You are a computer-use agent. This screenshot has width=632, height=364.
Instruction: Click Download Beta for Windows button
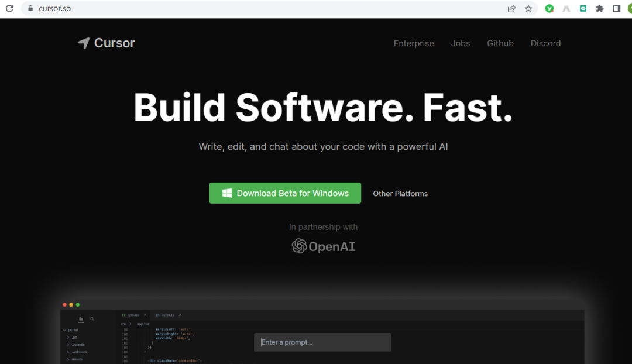(285, 193)
